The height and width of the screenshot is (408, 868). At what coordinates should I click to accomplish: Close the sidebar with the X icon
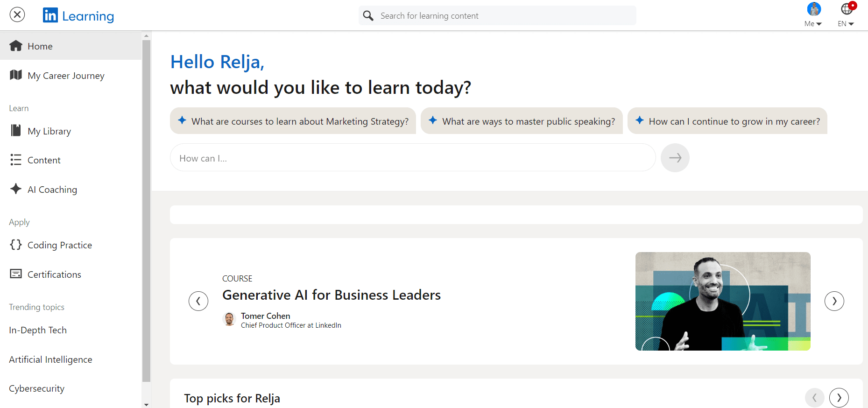pos(17,15)
